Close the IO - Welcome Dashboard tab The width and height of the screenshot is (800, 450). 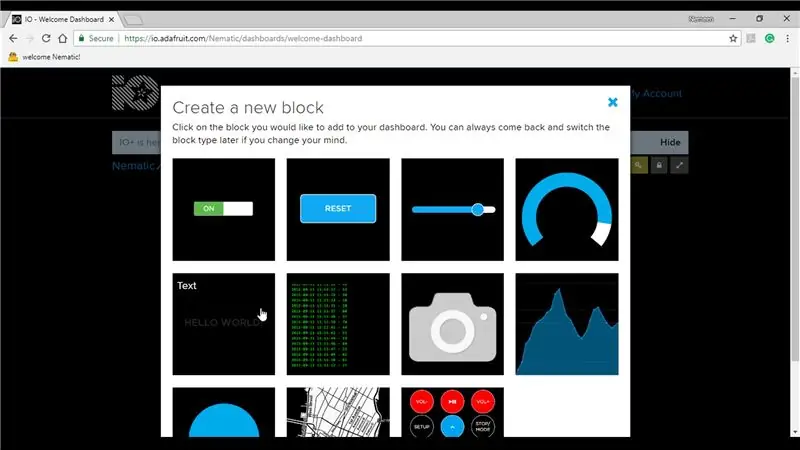click(111, 19)
